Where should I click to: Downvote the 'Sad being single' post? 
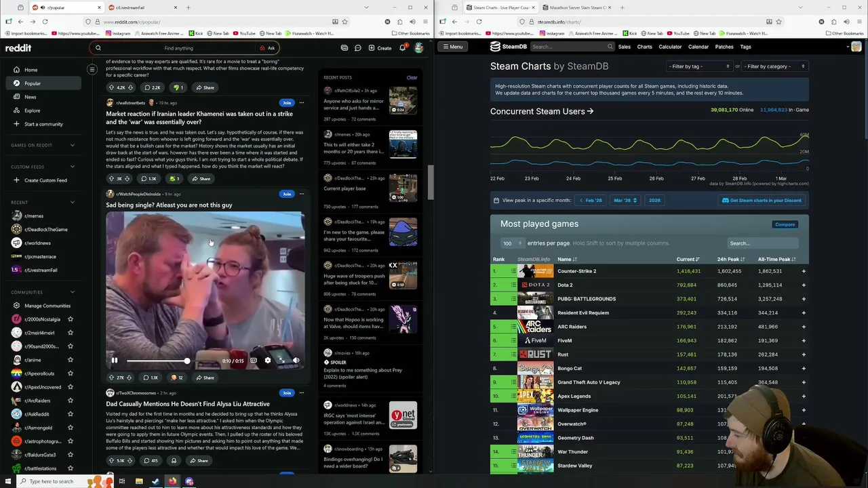point(129,378)
